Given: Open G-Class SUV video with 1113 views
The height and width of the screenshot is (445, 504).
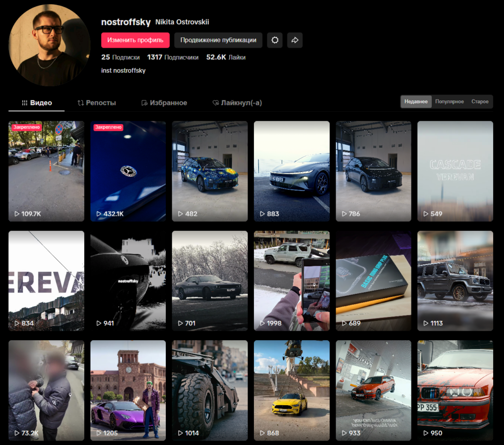Looking at the screenshot, I should click(455, 281).
